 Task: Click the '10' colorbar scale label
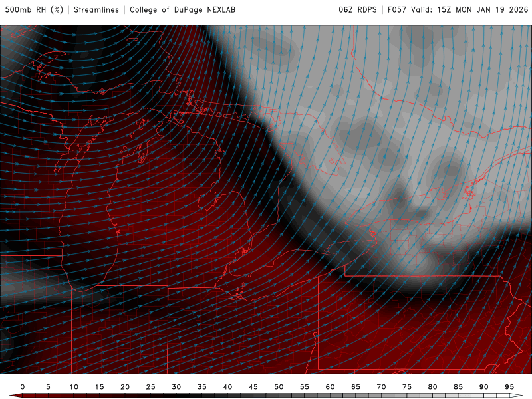point(74,387)
